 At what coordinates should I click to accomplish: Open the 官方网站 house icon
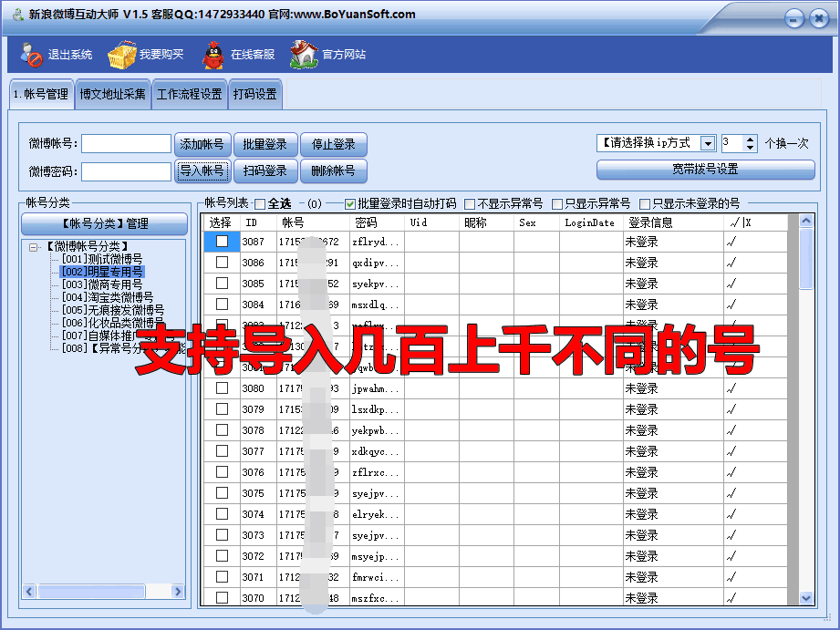304,55
